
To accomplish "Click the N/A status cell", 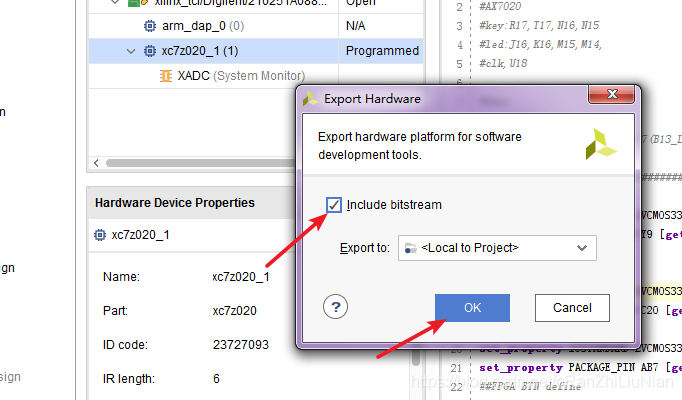I will 355,26.
